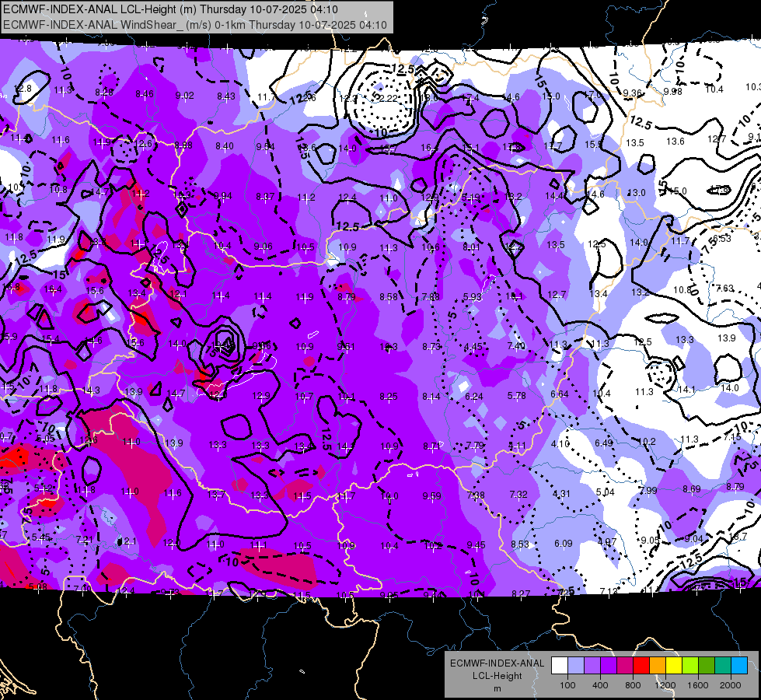Click the wind shear value 8.58
Screen dimensions: 761x700
(388, 296)
